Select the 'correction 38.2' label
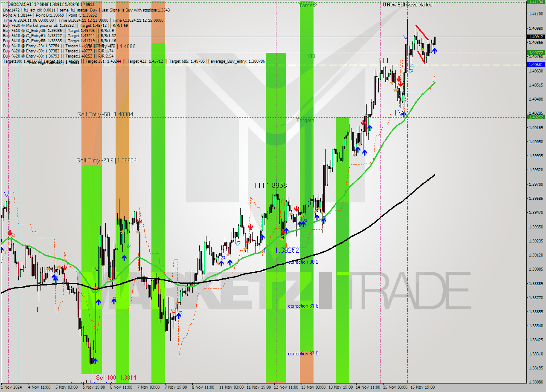 pyautogui.click(x=303, y=262)
